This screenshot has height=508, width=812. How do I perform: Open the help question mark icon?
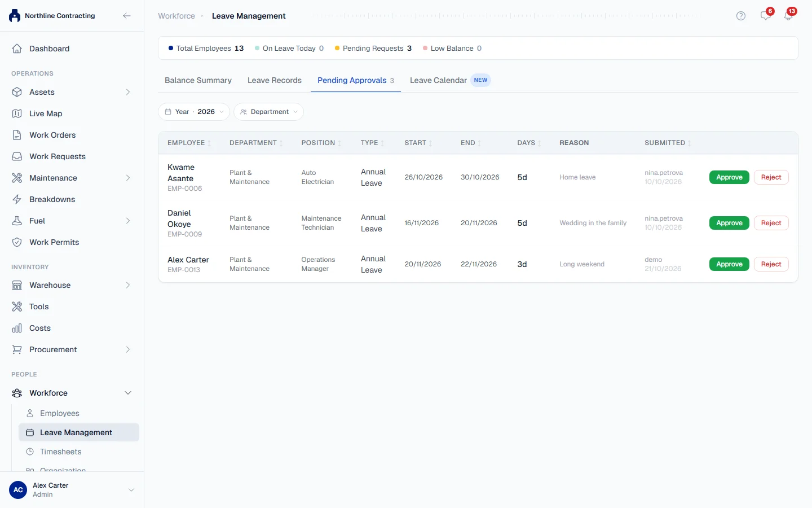(741, 16)
